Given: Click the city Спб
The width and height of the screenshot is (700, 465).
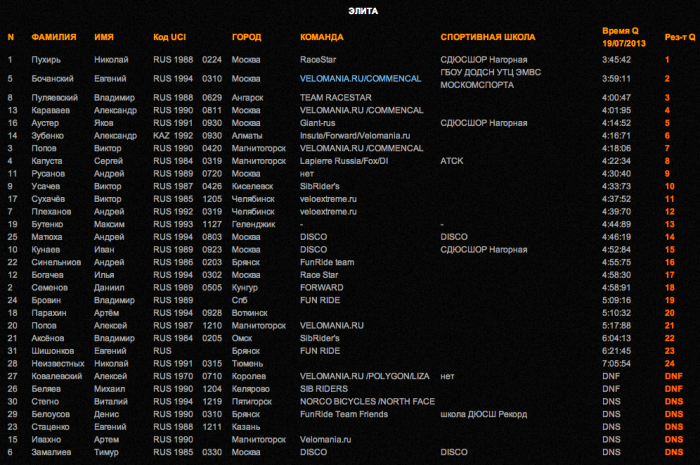Looking at the screenshot, I should click(239, 300).
